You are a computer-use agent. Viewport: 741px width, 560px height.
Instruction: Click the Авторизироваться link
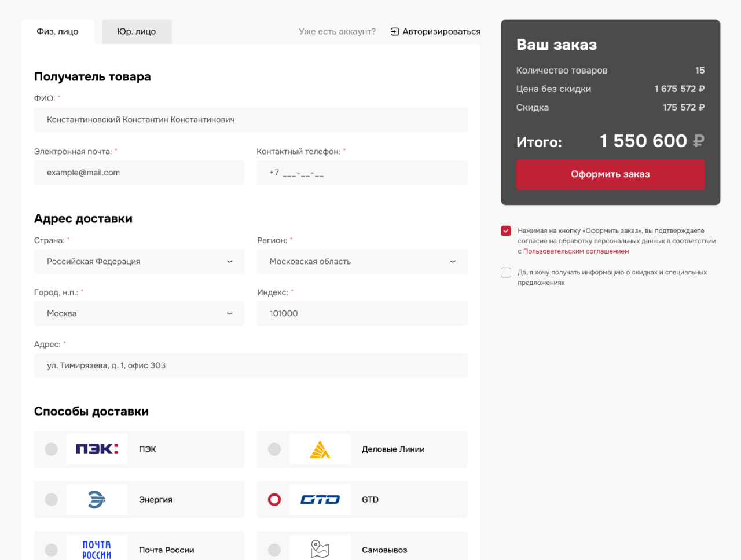[x=442, y=31]
